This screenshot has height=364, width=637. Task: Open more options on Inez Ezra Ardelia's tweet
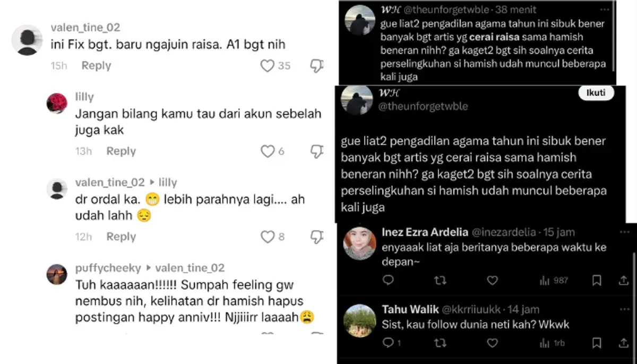pos(623,232)
